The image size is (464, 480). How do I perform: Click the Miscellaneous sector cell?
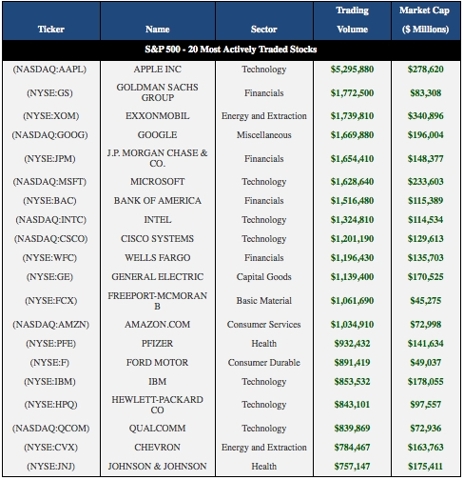(264, 135)
